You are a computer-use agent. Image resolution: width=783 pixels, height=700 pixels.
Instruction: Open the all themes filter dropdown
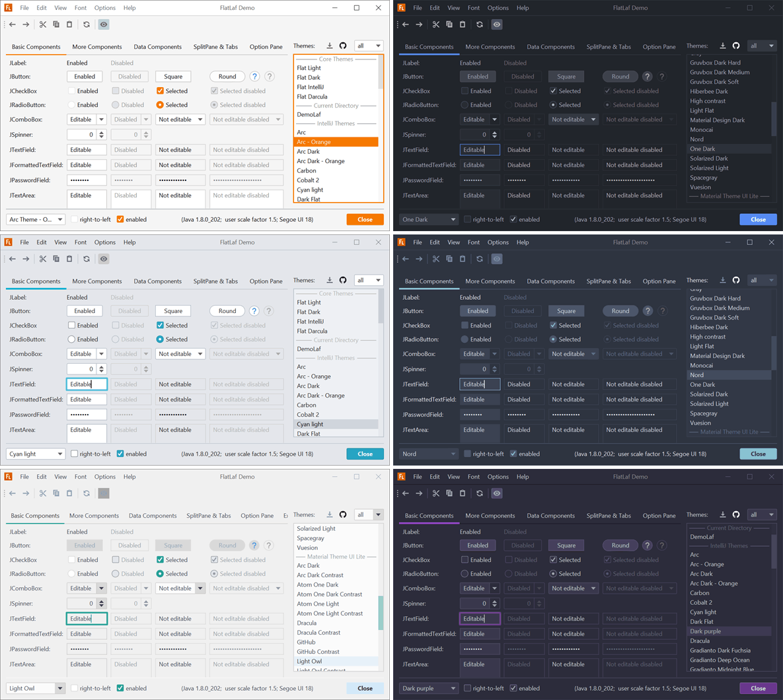point(368,45)
